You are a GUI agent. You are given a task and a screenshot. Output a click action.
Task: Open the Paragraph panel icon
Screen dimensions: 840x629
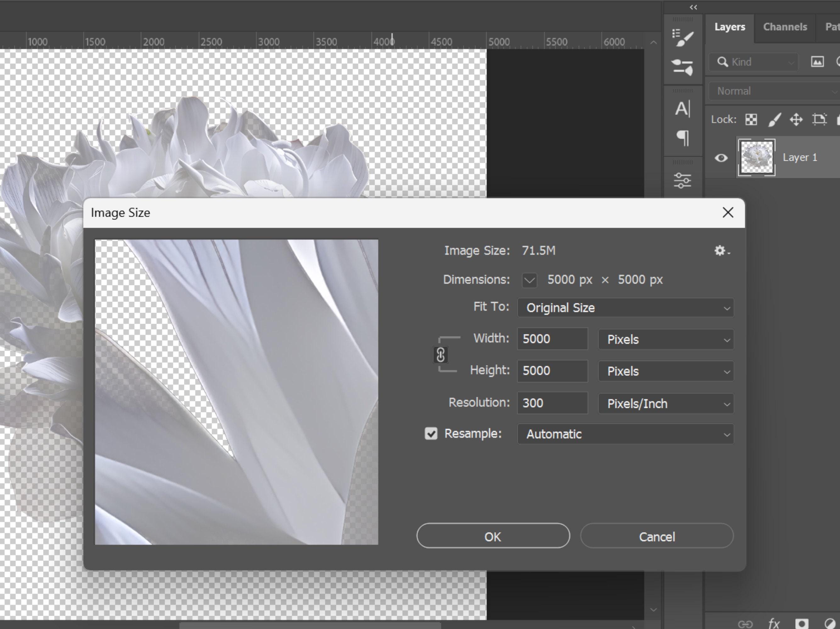click(683, 138)
